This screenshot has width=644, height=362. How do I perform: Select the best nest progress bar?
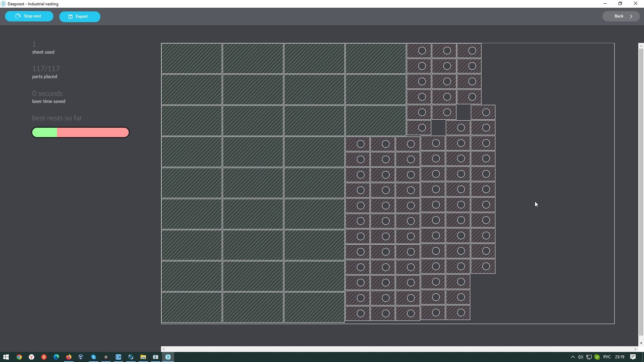coord(80,132)
